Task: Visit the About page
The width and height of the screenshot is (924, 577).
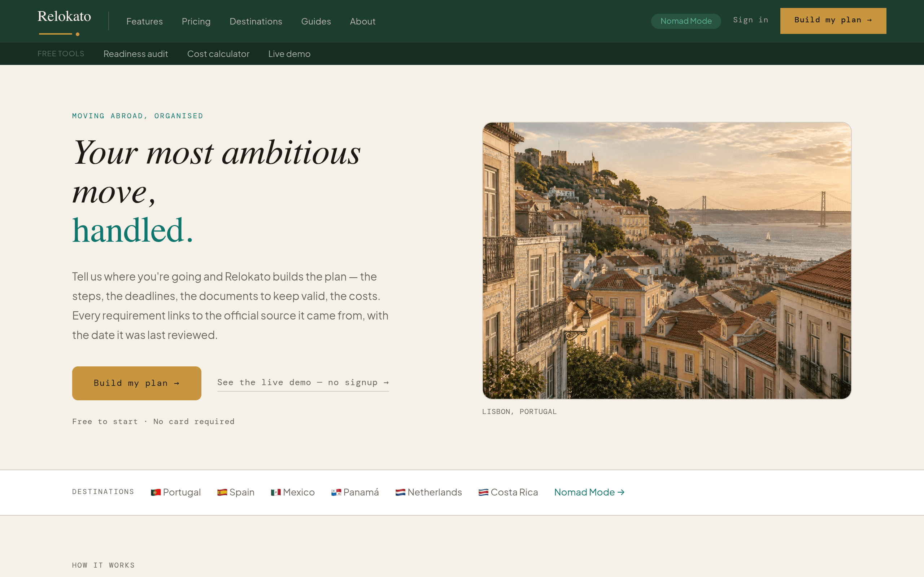Action: 362,21
